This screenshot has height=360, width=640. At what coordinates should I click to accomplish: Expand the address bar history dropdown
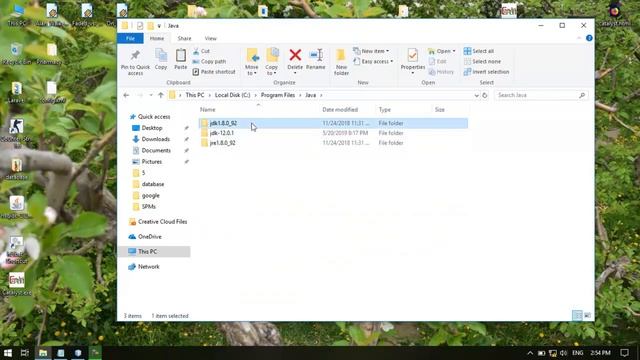[x=476, y=95]
